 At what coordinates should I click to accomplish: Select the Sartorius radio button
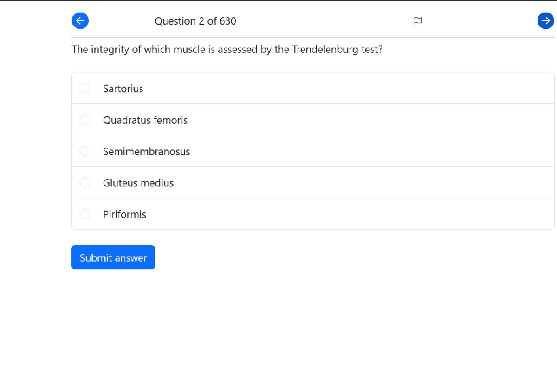[85, 88]
